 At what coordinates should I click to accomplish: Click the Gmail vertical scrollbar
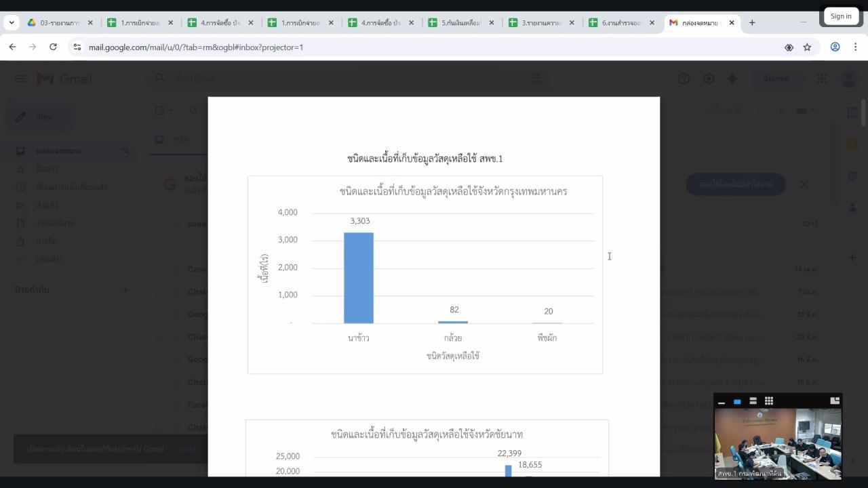pyautogui.click(x=863, y=112)
